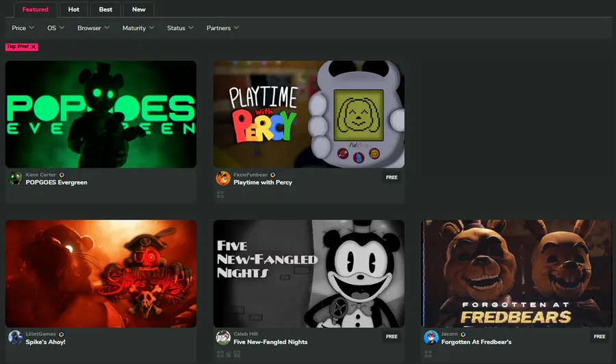Open the Maturity filter dropdown

point(138,28)
